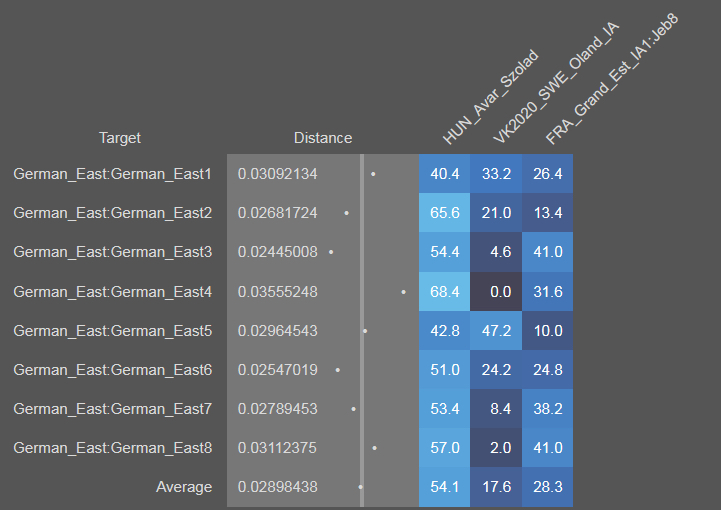Click the 41.0 cell for German_East3
Image resolution: width=721 pixels, height=510 pixels.
tap(548, 252)
